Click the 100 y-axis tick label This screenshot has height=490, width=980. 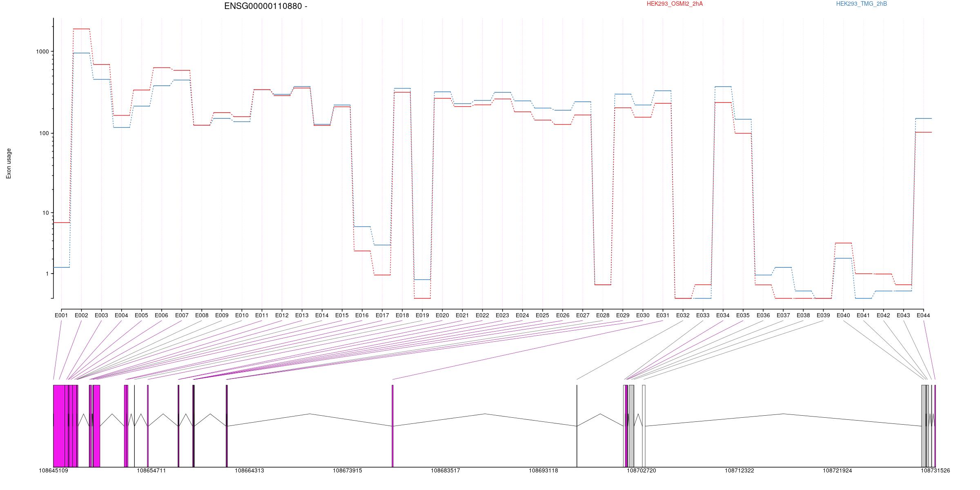coord(44,134)
